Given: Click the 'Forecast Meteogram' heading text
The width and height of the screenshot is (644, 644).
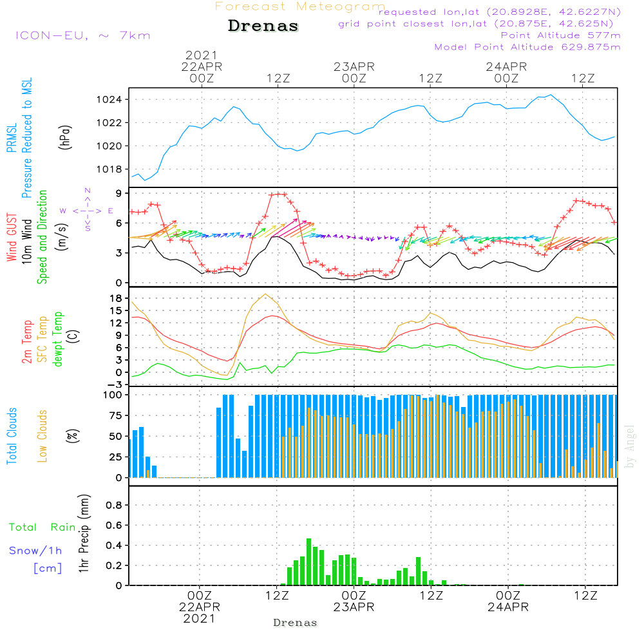Looking at the screenshot, I should click(x=300, y=6).
